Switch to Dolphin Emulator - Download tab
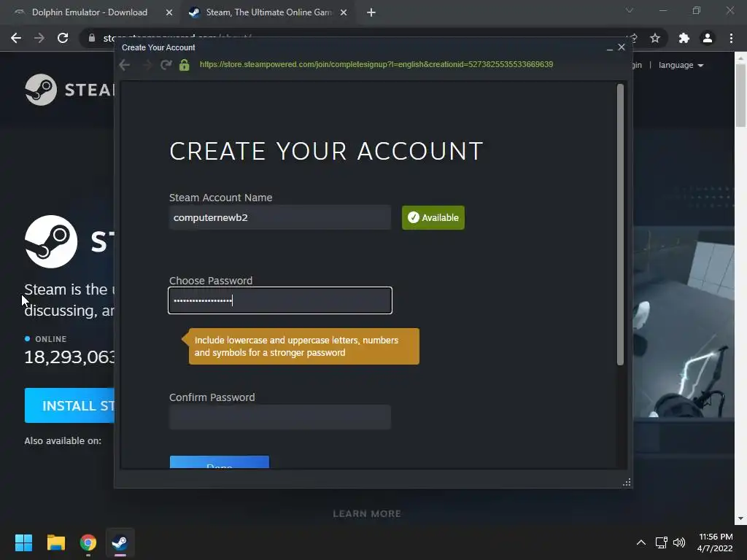The width and height of the screenshot is (747, 560). (89, 12)
